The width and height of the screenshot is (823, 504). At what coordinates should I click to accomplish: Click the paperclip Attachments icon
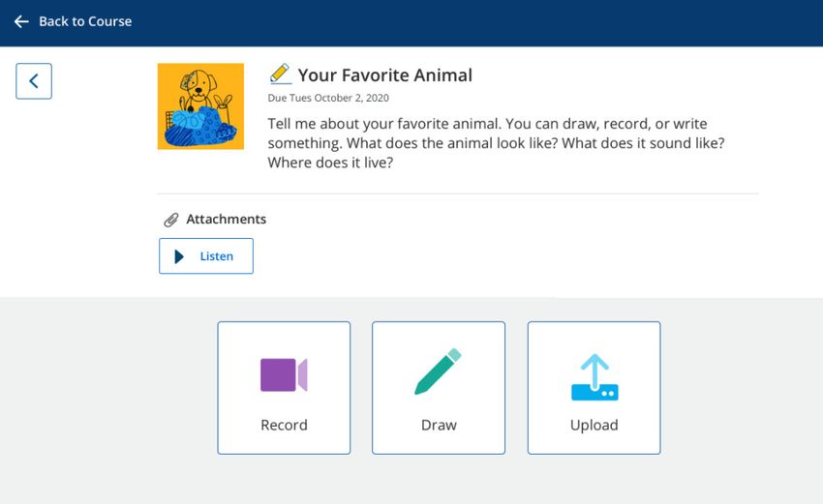(x=171, y=220)
